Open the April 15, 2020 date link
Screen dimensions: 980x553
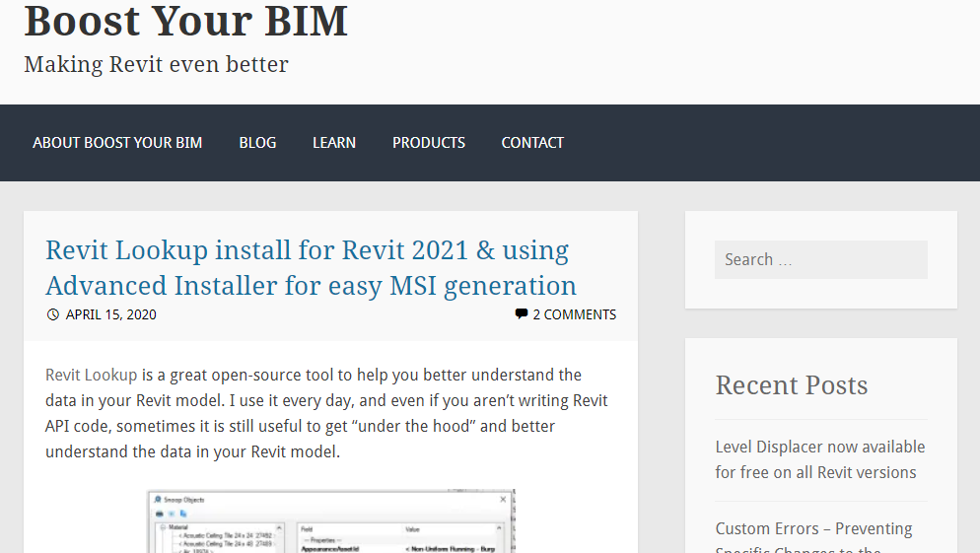pyautogui.click(x=110, y=314)
